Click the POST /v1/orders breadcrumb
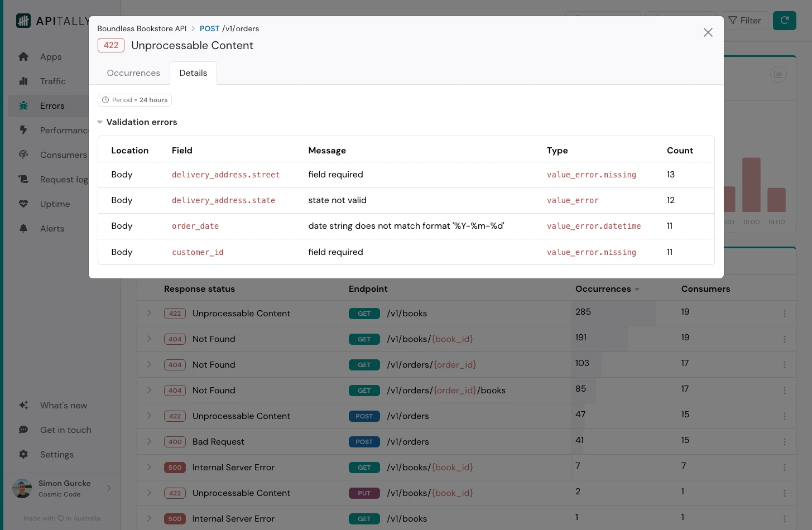This screenshot has height=530, width=812. coord(229,28)
